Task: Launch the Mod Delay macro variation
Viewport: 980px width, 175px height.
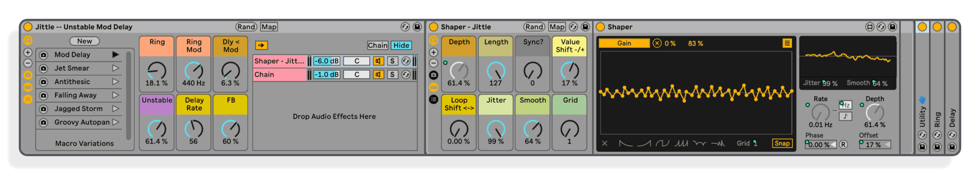Action: 115,54
